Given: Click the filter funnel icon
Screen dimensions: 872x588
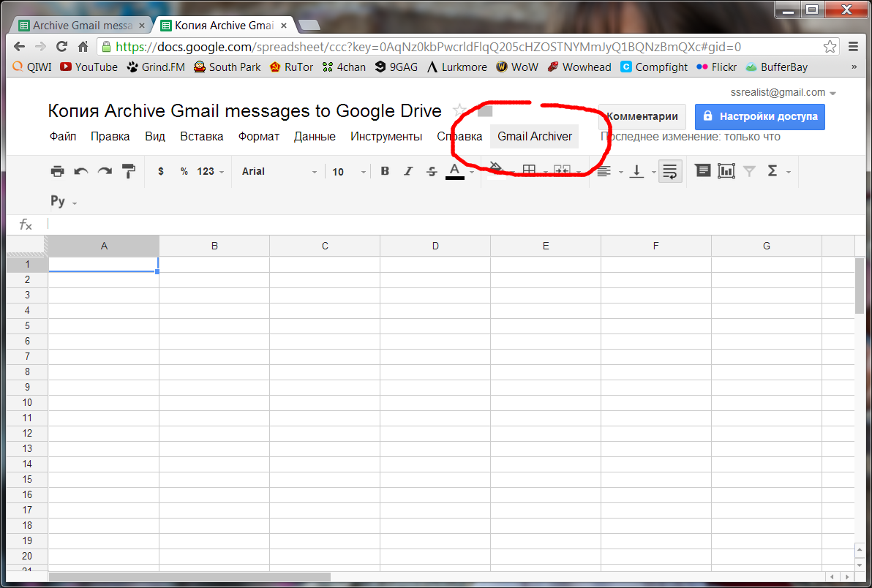Looking at the screenshot, I should coord(749,171).
